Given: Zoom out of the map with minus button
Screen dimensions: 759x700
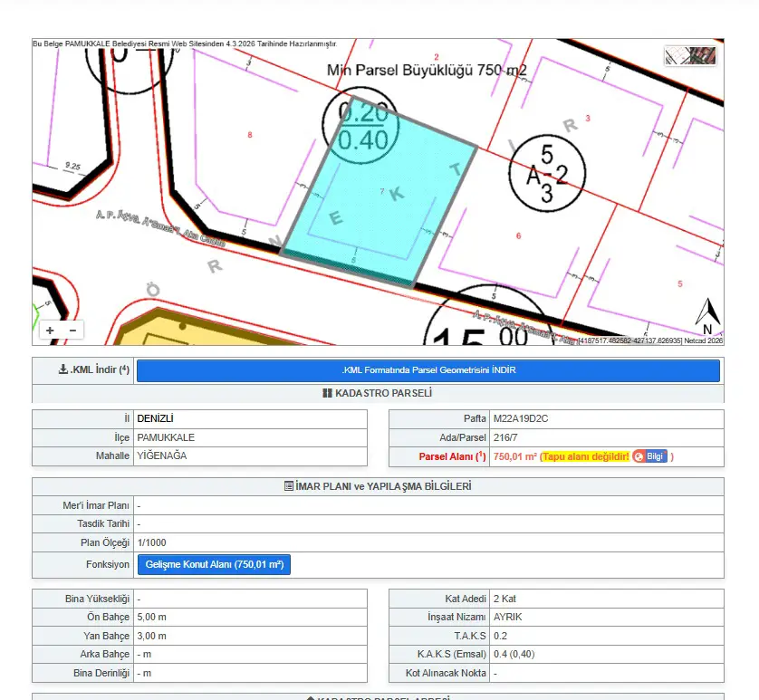Looking at the screenshot, I should click(x=72, y=331).
